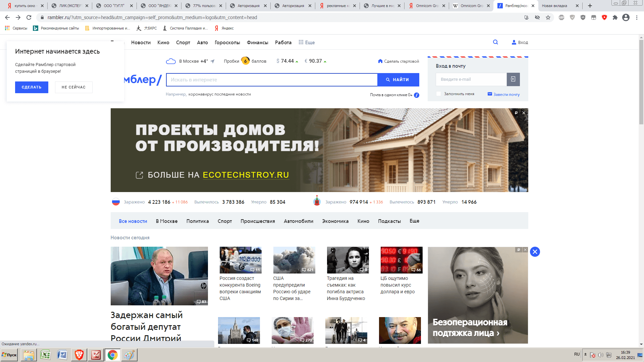Click the blue info icon near 'Почта в одном клике'
Image resolution: width=644 pixels, height=362 pixels.
coord(417,95)
